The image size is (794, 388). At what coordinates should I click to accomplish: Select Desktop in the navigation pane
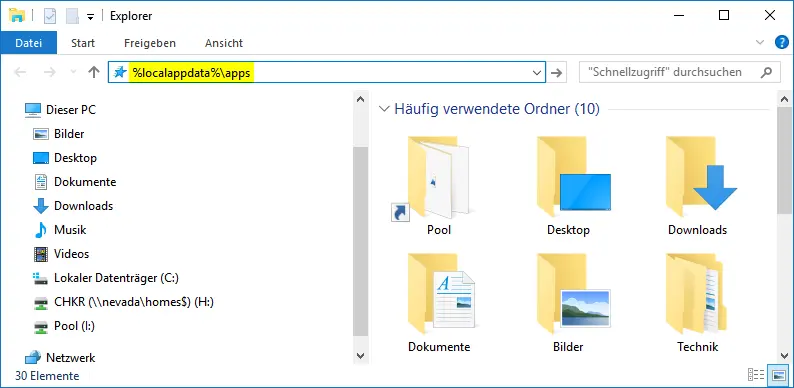75,158
